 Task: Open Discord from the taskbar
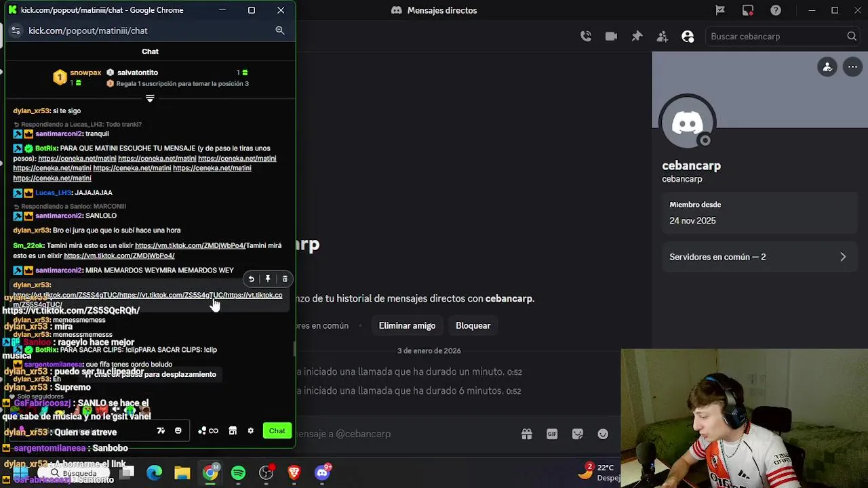(x=322, y=472)
